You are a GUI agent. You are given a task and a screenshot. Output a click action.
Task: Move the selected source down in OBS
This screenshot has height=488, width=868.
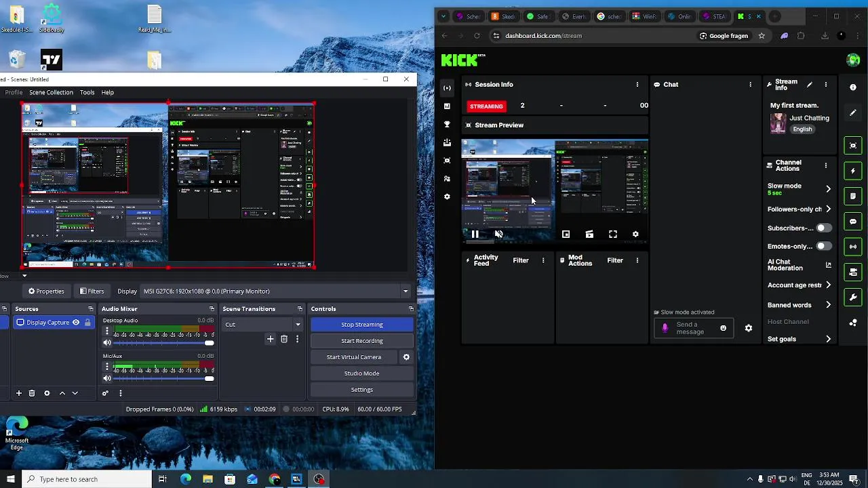tap(75, 393)
